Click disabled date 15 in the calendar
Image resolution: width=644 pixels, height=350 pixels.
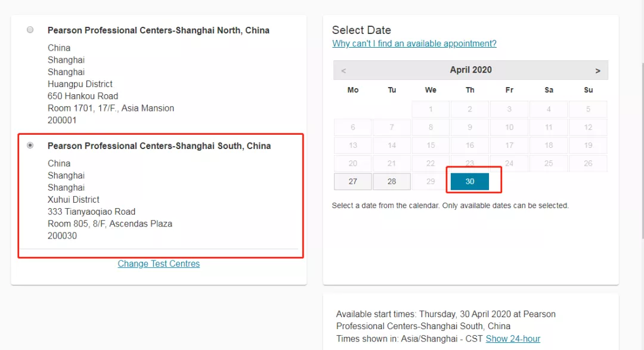click(431, 145)
